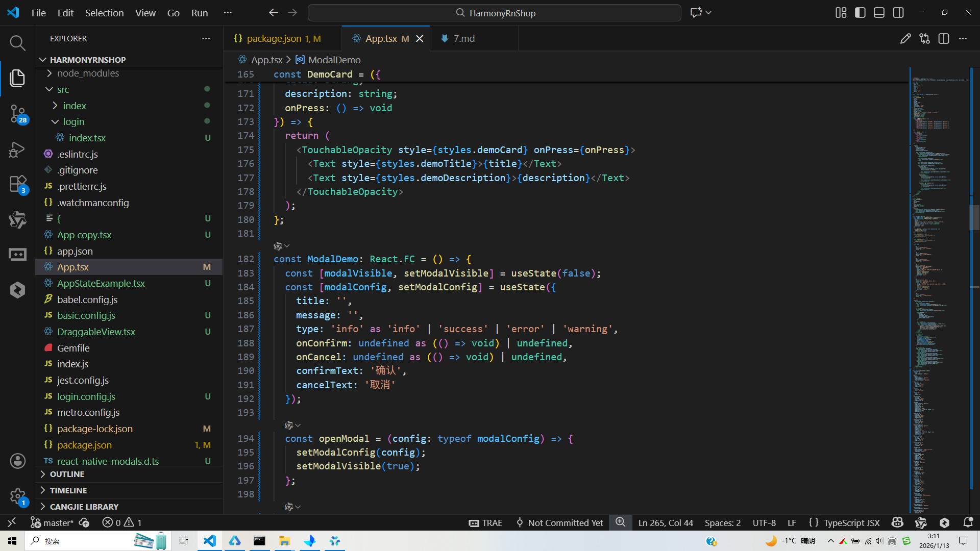
Task: Expand the node_modules folder
Action: point(88,73)
